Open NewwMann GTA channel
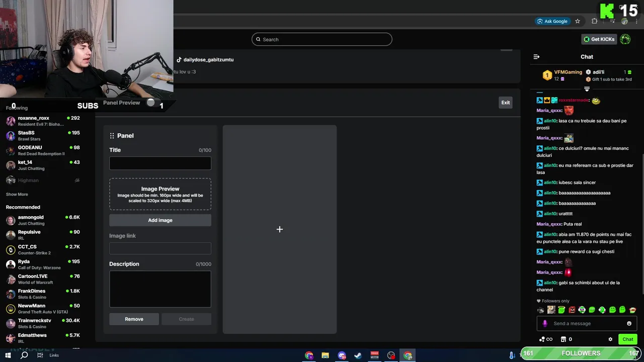The width and height of the screenshot is (644, 362). pos(43,309)
